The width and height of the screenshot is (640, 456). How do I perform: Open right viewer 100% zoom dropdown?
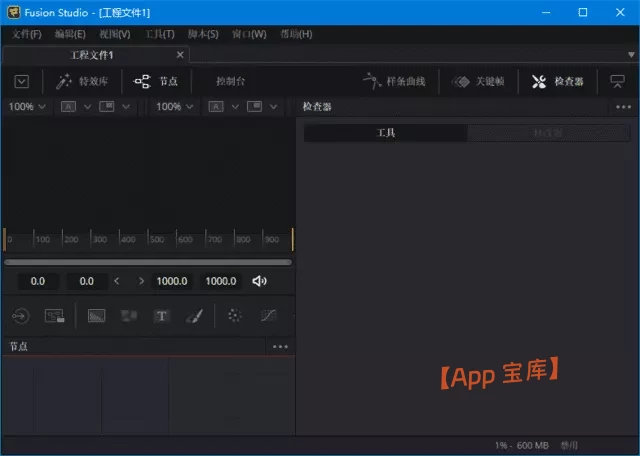(x=174, y=107)
